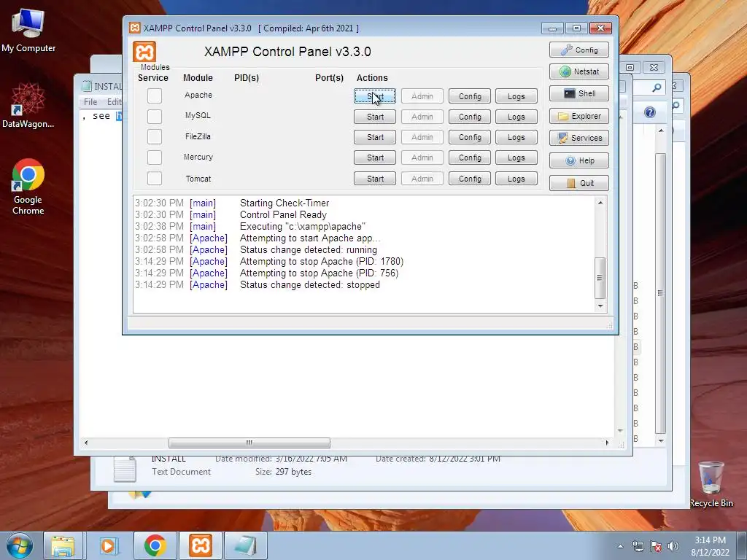Open the Windows Start menu

(x=20, y=545)
